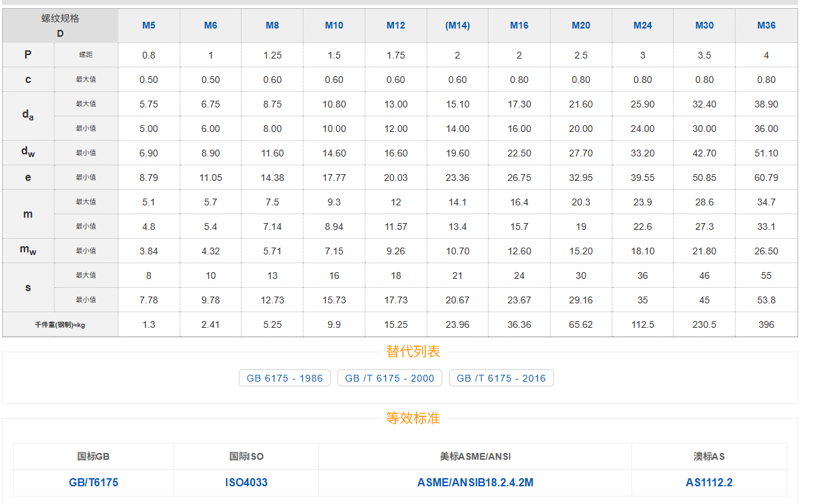Screen dimensions: 824x504
Task: Follow the GB/T6175 equivalent standard link
Action: tap(93, 483)
